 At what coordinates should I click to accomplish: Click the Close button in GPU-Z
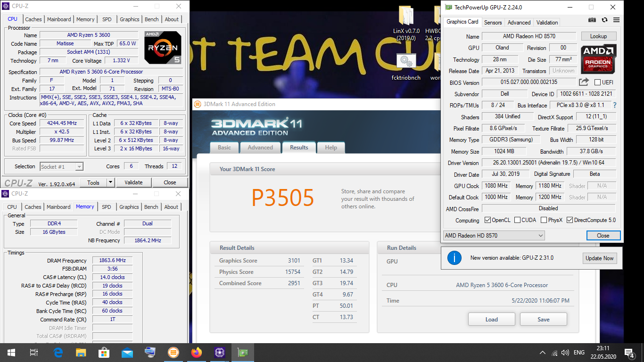coord(603,235)
